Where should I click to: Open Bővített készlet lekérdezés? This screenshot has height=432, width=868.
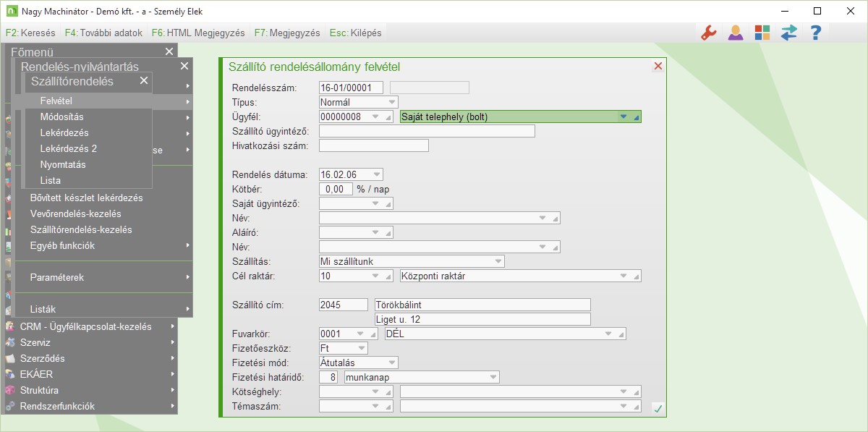coord(87,198)
